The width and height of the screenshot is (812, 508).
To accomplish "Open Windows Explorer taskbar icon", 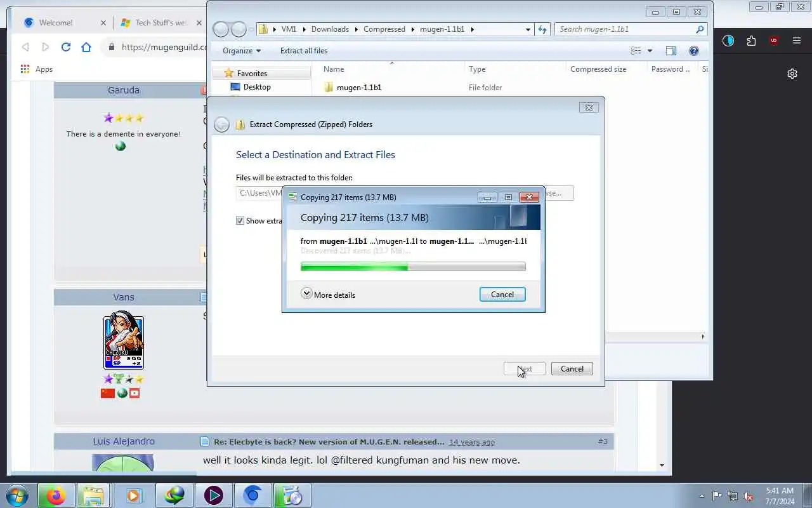I will tap(94, 495).
